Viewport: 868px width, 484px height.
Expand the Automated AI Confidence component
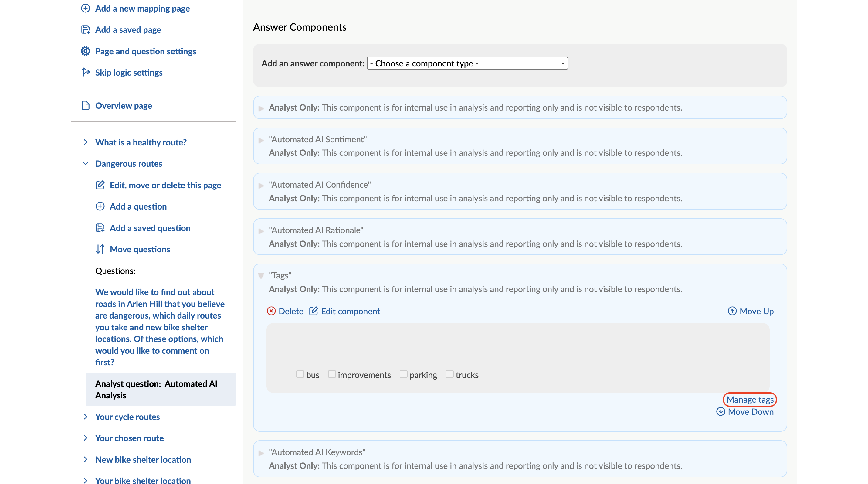(x=261, y=186)
